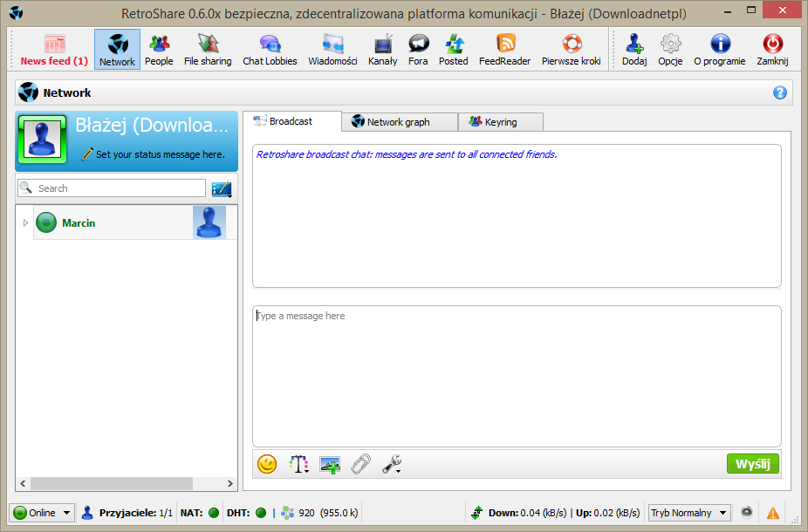Attach a picture to the message

330,464
